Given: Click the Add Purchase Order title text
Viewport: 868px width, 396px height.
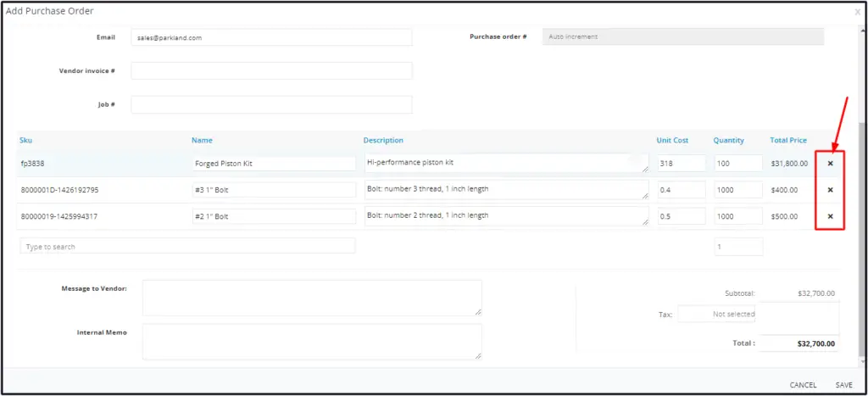Looking at the screenshot, I should tap(50, 11).
